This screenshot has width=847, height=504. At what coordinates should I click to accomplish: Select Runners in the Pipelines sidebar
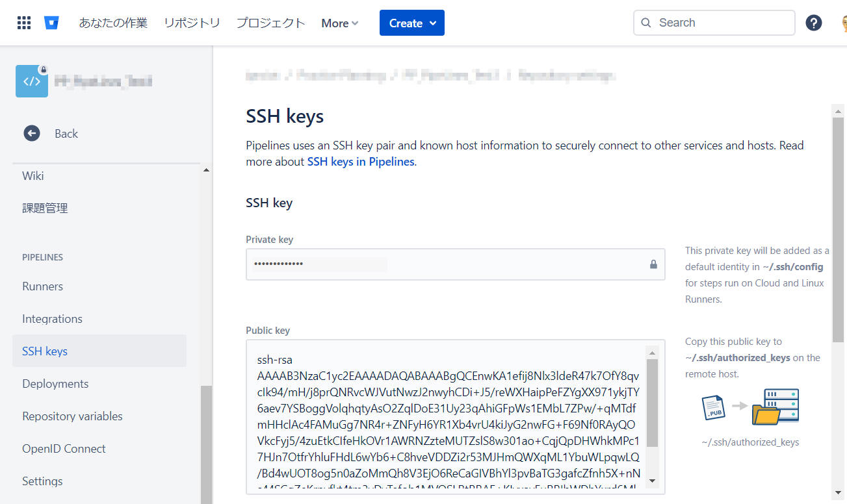point(42,286)
